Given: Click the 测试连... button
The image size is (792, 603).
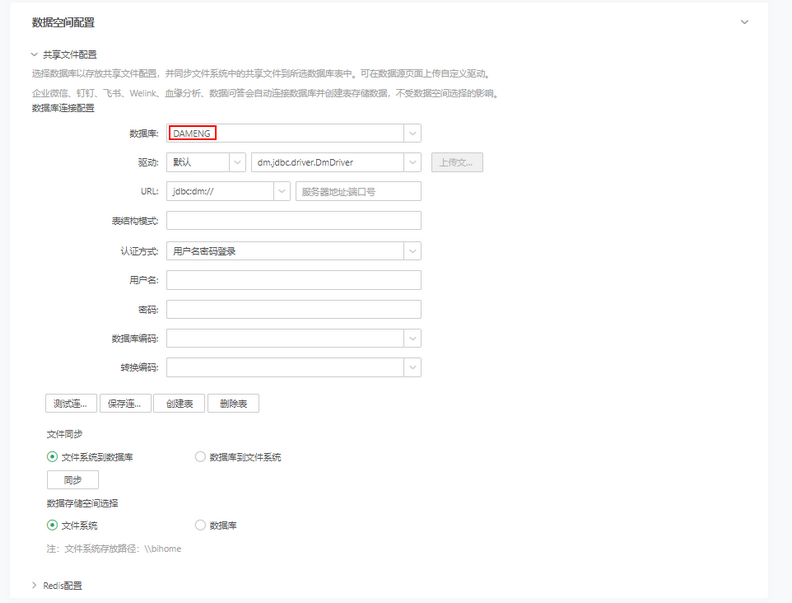Looking at the screenshot, I should [x=71, y=404].
